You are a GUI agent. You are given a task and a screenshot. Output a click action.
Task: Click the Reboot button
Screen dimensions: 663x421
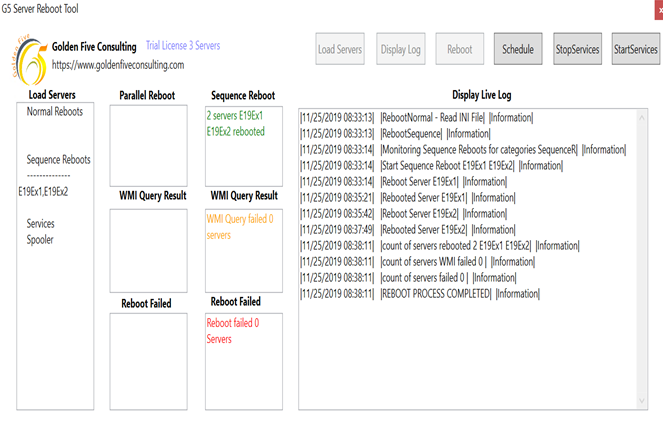click(459, 49)
